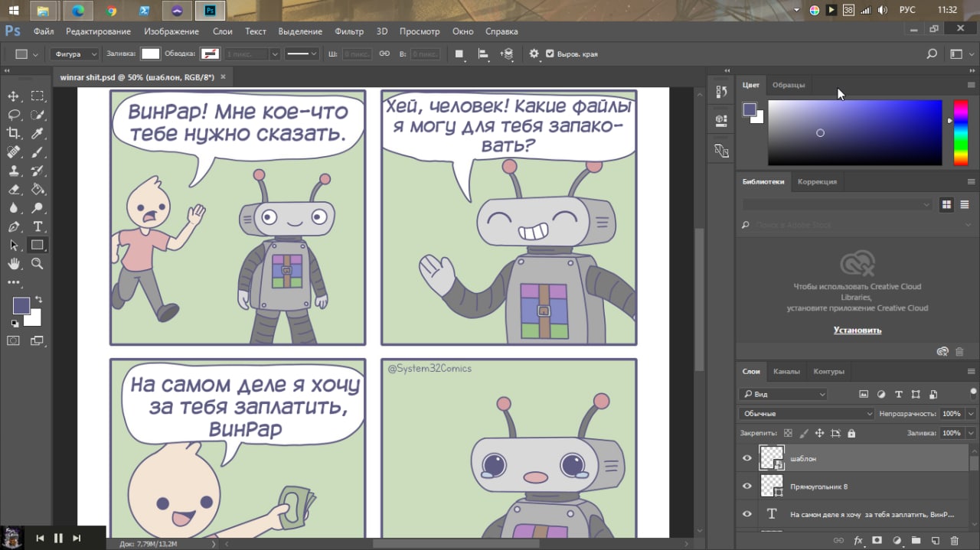
Task: Open the Редактирование menu
Action: coord(98,31)
